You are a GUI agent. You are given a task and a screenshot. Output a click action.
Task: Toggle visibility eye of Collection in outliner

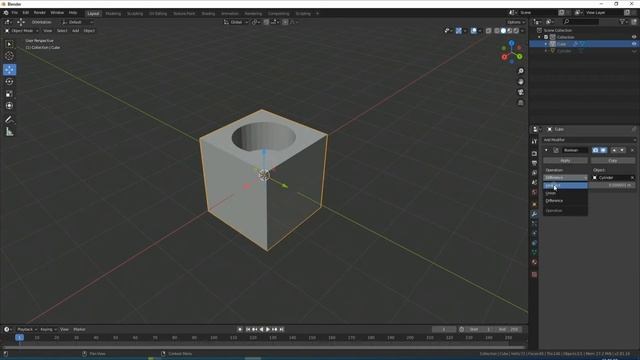(x=634, y=37)
